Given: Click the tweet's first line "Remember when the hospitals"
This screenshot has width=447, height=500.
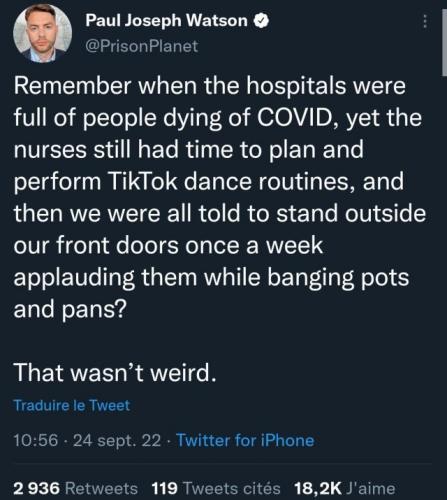Looking at the screenshot, I should click(x=180, y=86).
